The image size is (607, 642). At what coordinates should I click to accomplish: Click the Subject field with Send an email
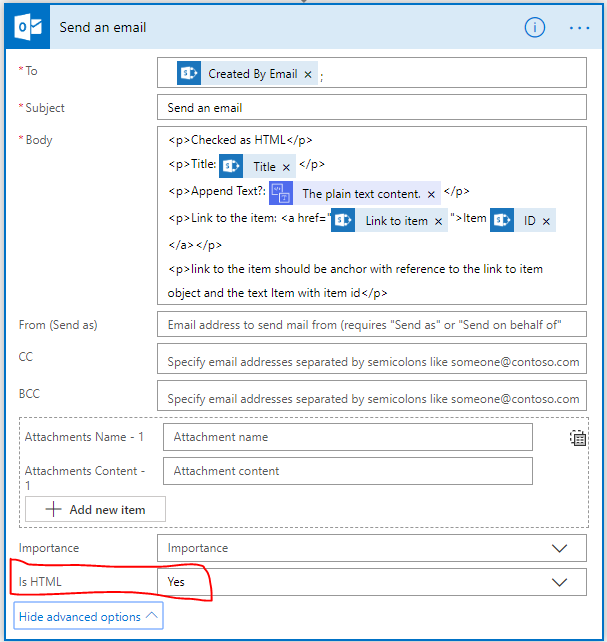[x=372, y=107]
